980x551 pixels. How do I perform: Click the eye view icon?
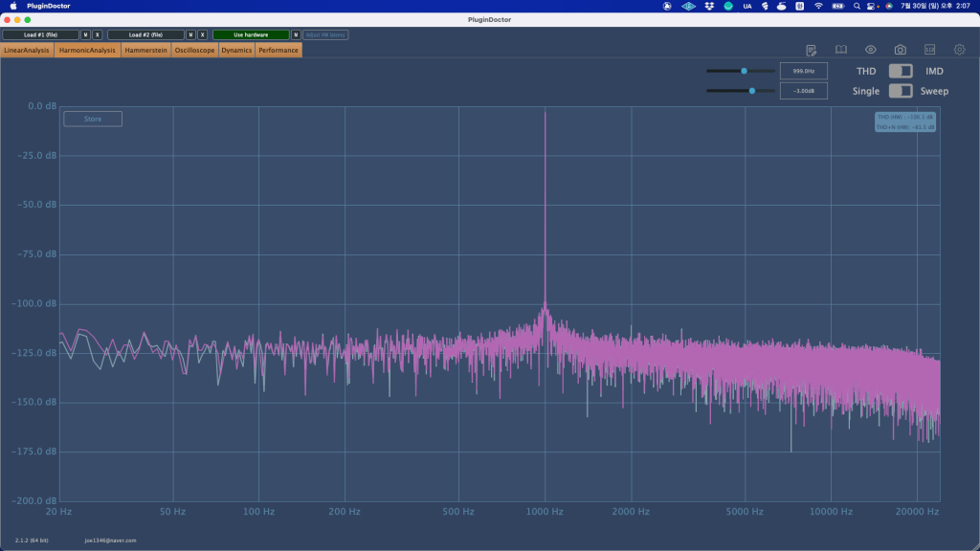[x=871, y=50]
